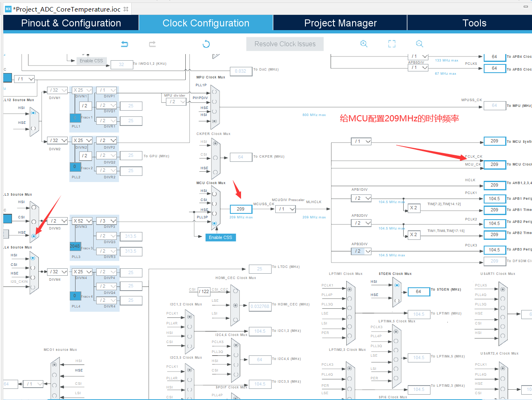Click the circular refresh icon in the toolbar

206,44
